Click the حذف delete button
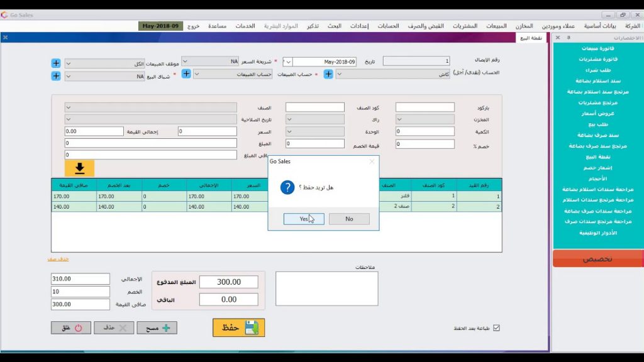The image size is (644, 362). pyautogui.click(x=114, y=328)
